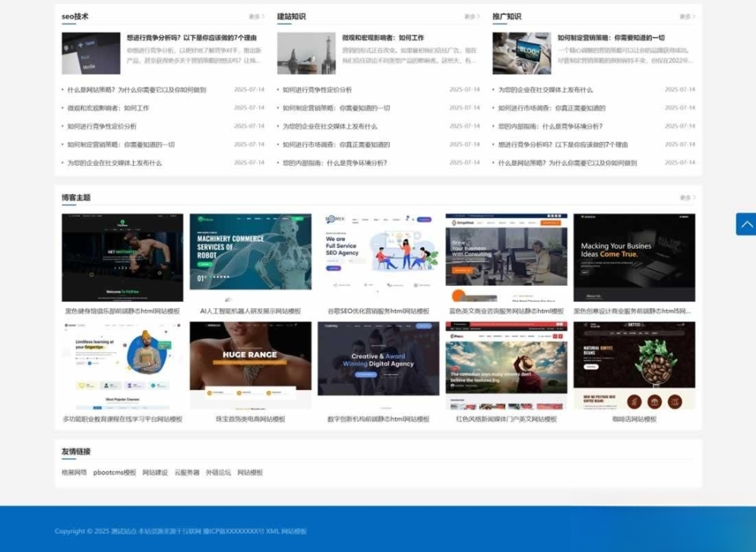Open 更多 link in 推广知识 section
Screen dimensions: 756x552
(688, 14)
